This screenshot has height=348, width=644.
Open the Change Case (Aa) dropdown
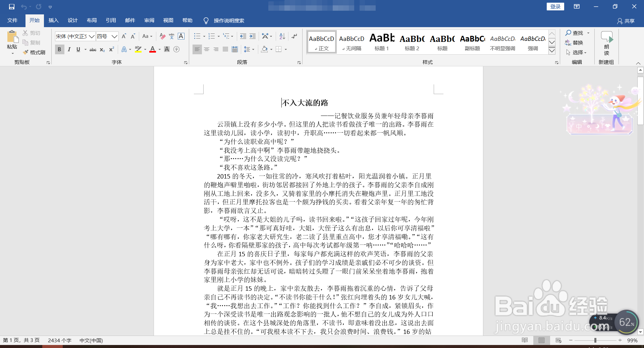coord(147,36)
